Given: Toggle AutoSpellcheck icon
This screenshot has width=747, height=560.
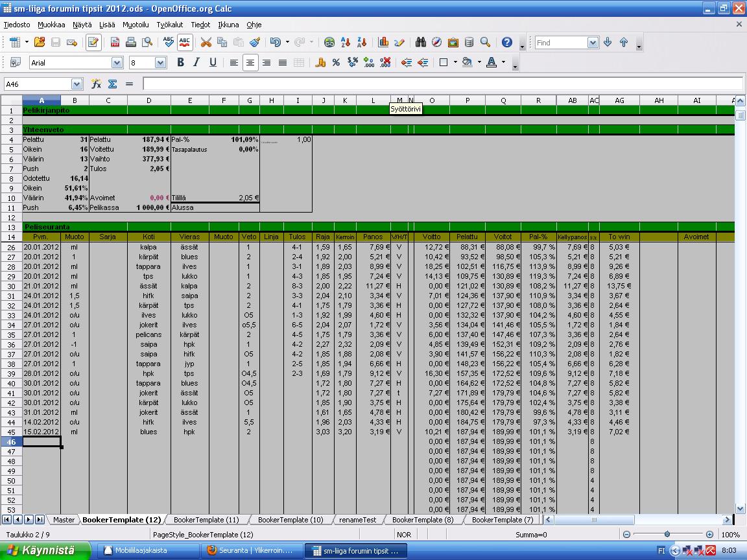Looking at the screenshot, I should (185, 42).
